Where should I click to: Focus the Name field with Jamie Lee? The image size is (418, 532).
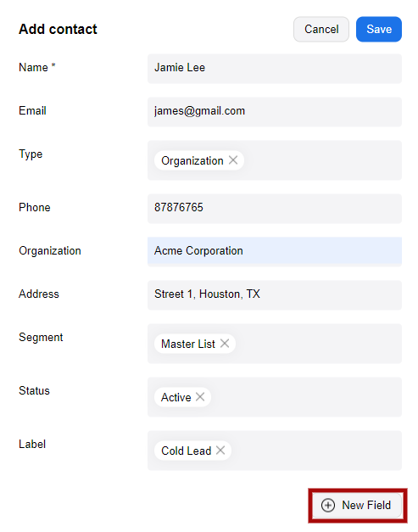[x=275, y=69]
